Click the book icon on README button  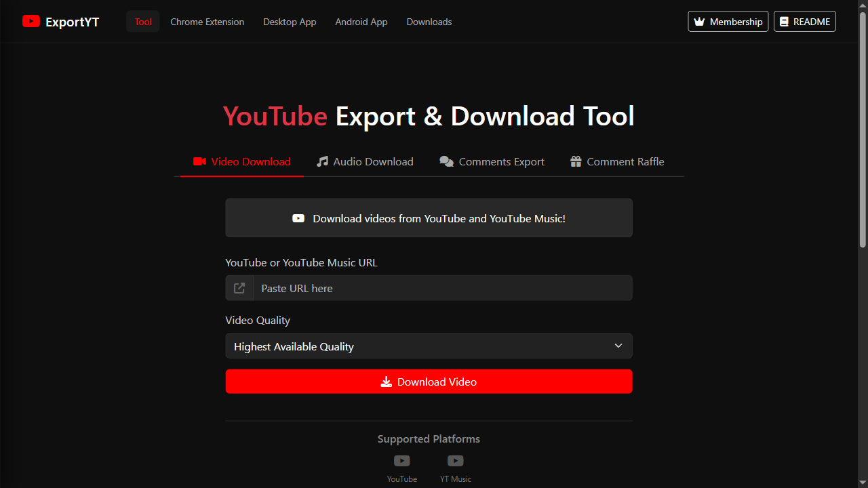tap(784, 22)
